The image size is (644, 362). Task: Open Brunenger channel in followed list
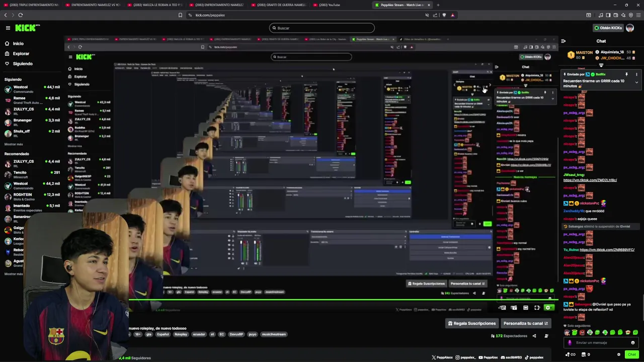32,122
